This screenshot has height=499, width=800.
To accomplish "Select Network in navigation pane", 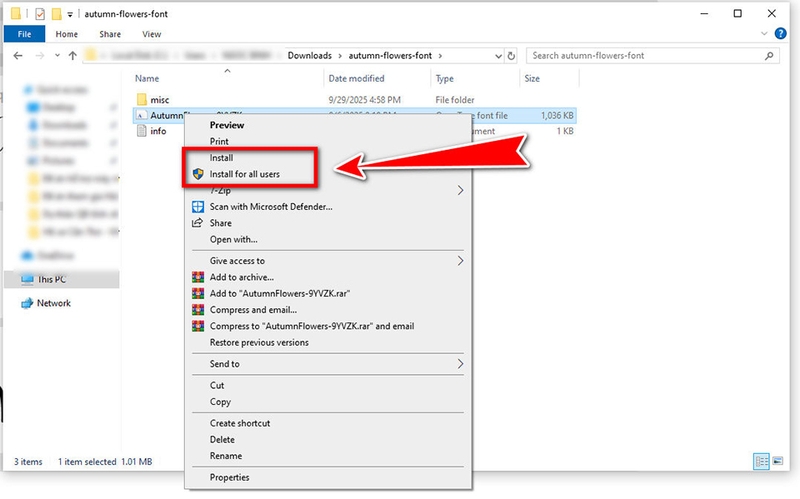I will tap(54, 303).
